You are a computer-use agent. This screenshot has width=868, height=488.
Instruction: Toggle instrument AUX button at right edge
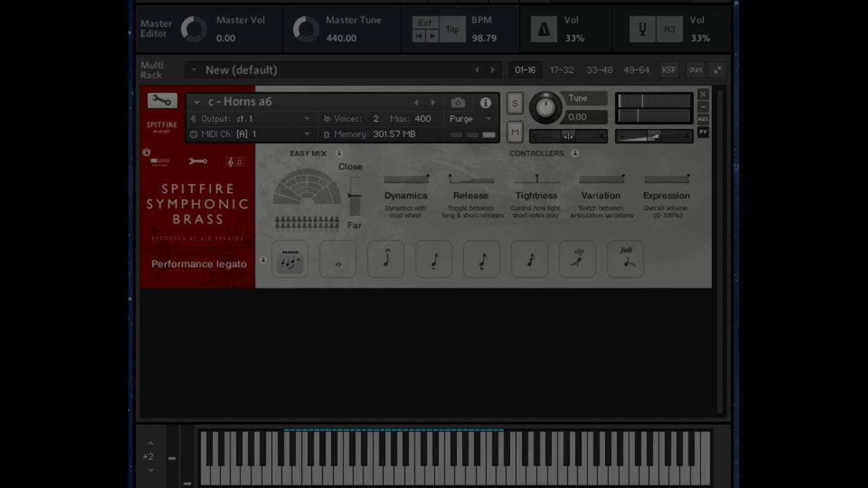[x=703, y=119]
